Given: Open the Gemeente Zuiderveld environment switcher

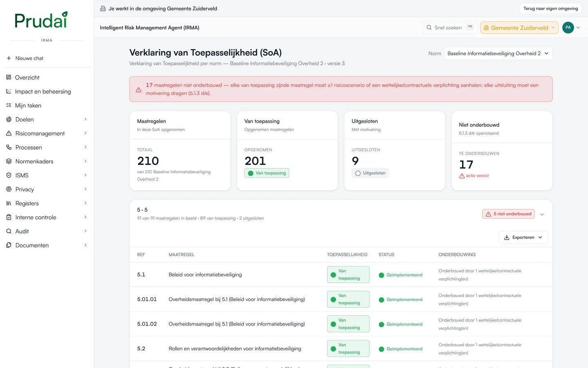Looking at the screenshot, I should pyautogui.click(x=519, y=27).
